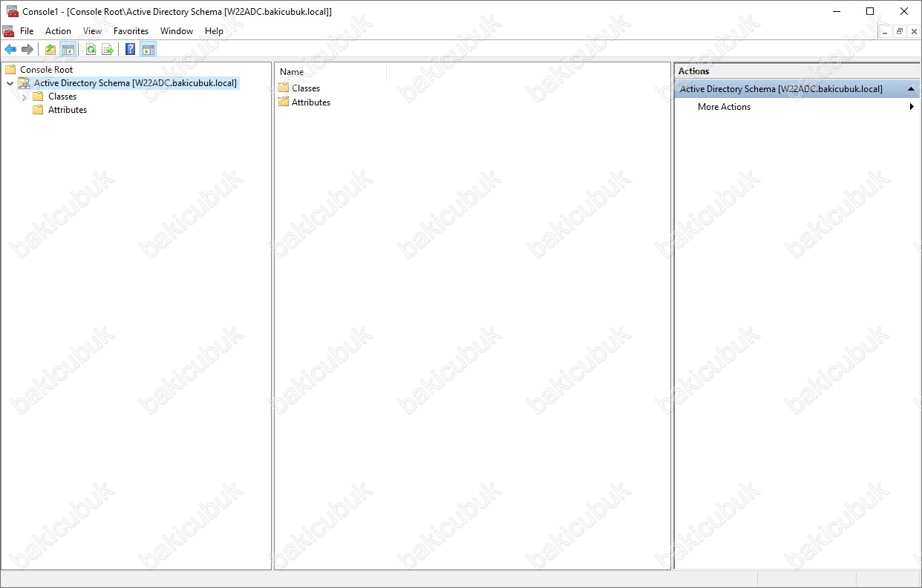Select Active Directory Schema [W22ADC.bakicubuk.local] label in tree
The width and height of the screenshot is (922, 588).
(136, 83)
